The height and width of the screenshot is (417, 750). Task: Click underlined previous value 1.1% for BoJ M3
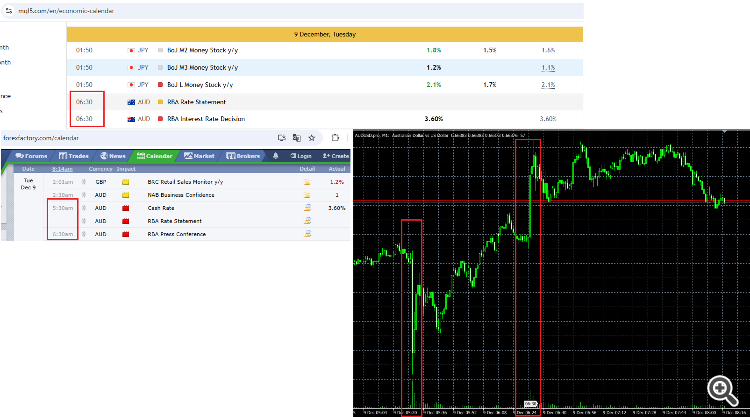[x=548, y=67]
